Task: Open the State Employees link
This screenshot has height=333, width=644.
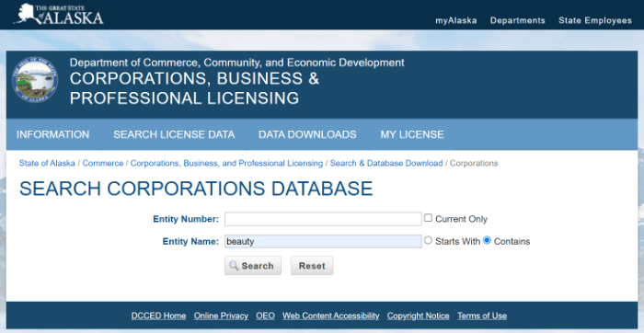Action: click(x=595, y=20)
